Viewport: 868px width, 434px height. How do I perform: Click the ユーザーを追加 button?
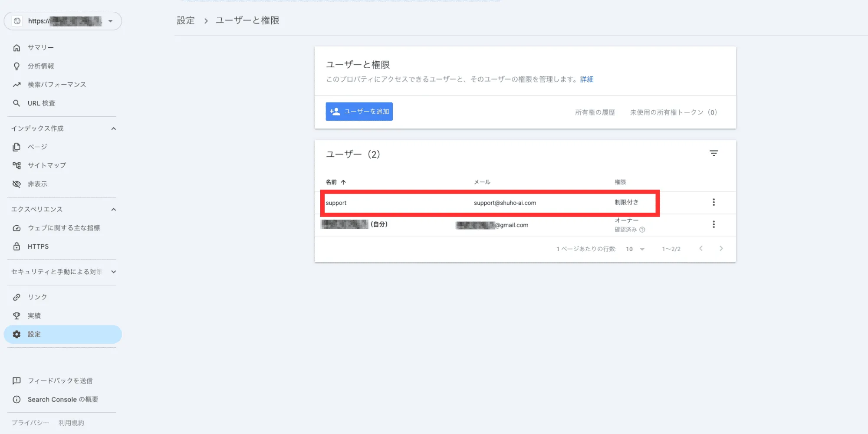coord(359,112)
